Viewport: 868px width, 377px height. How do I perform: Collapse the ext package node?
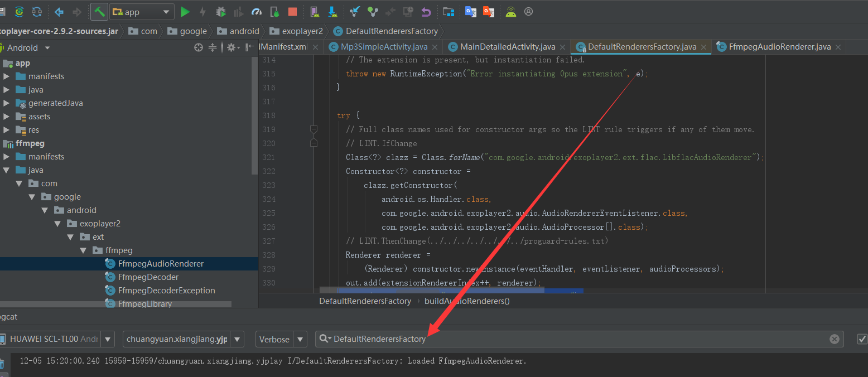tap(70, 237)
